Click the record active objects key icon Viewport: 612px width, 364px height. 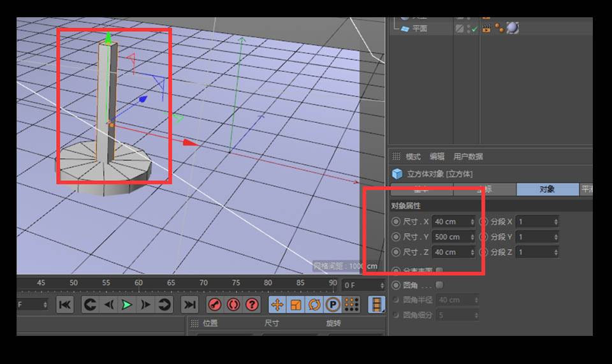pyautogui.click(x=215, y=305)
